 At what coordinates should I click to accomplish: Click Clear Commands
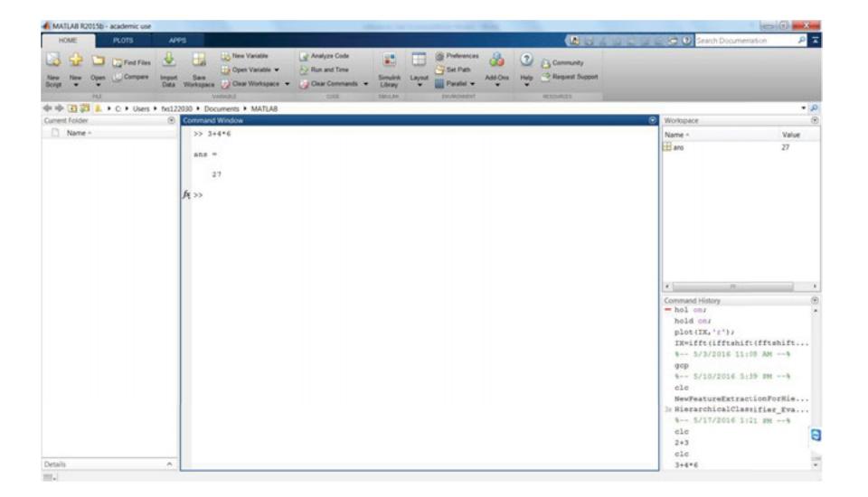(x=329, y=83)
